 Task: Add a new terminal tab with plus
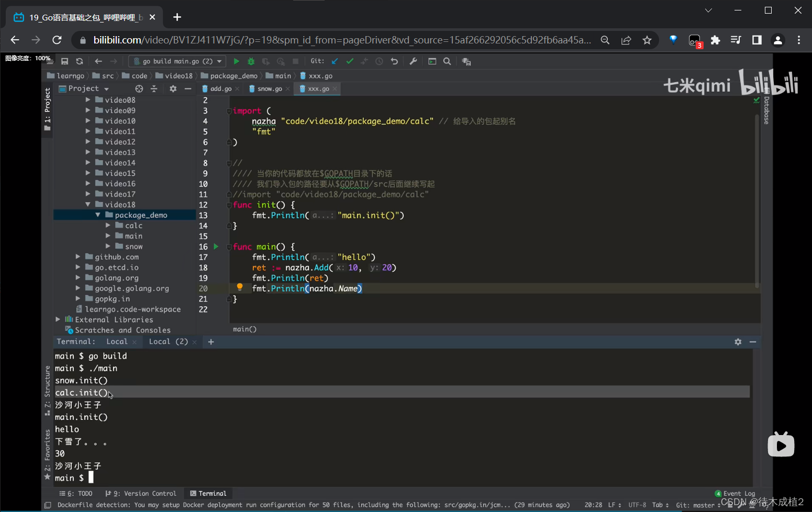[x=211, y=342]
